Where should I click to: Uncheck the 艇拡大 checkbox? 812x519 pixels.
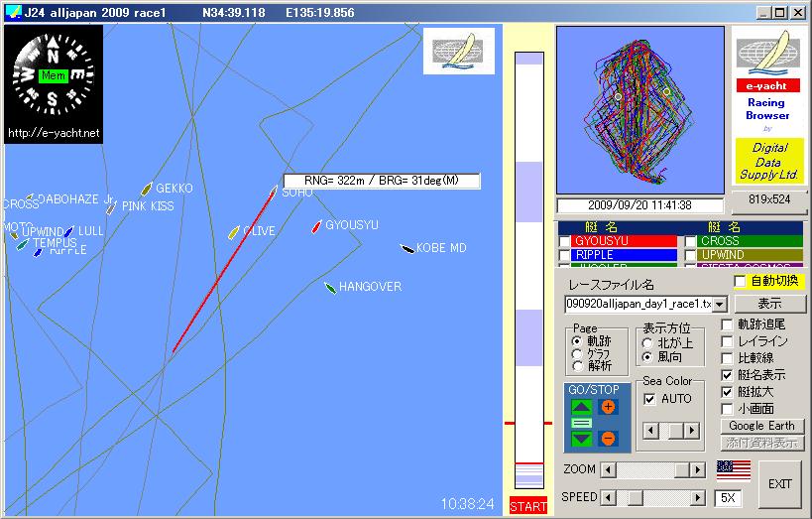[x=727, y=393]
